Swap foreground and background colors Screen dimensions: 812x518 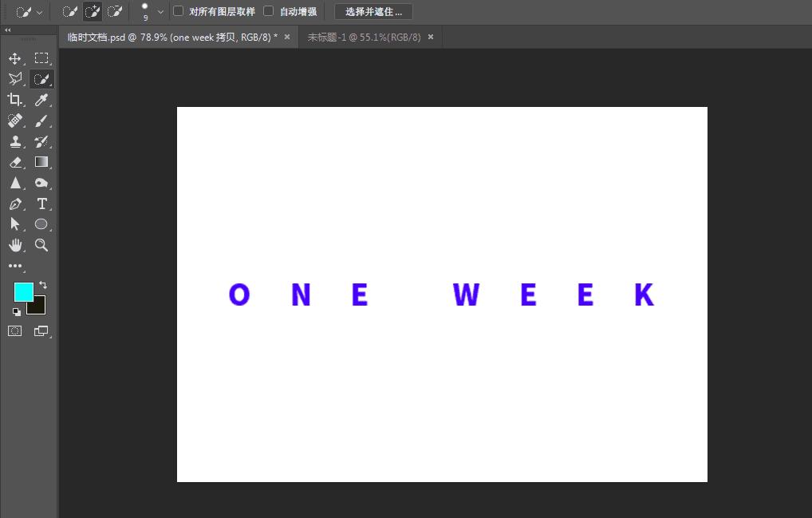point(43,285)
